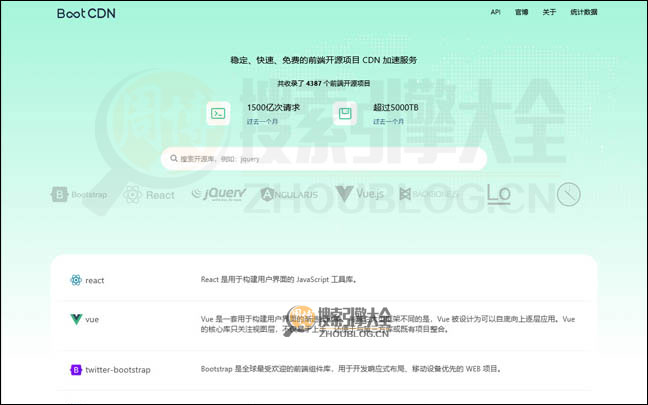Image resolution: width=648 pixels, height=405 pixels.
Task: Click '过去一个月' under 1500亿次请求
Action: pyautogui.click(x=262, y=122)
